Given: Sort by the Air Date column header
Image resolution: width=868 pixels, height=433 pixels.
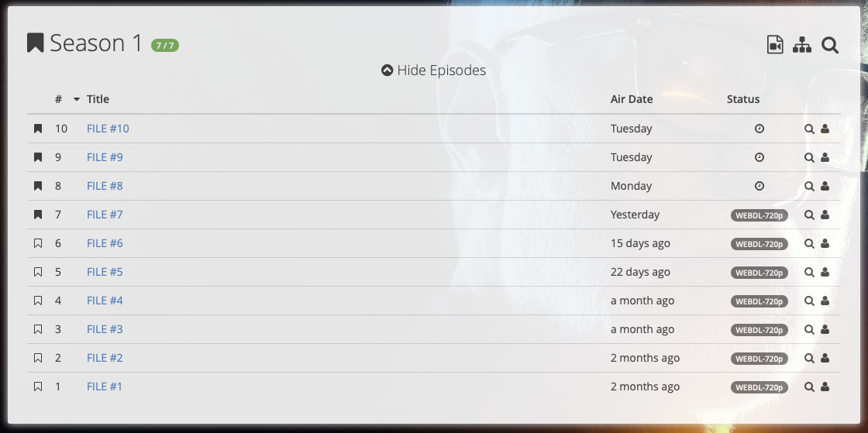Looking at the screenshot, I should click(632, 99).
